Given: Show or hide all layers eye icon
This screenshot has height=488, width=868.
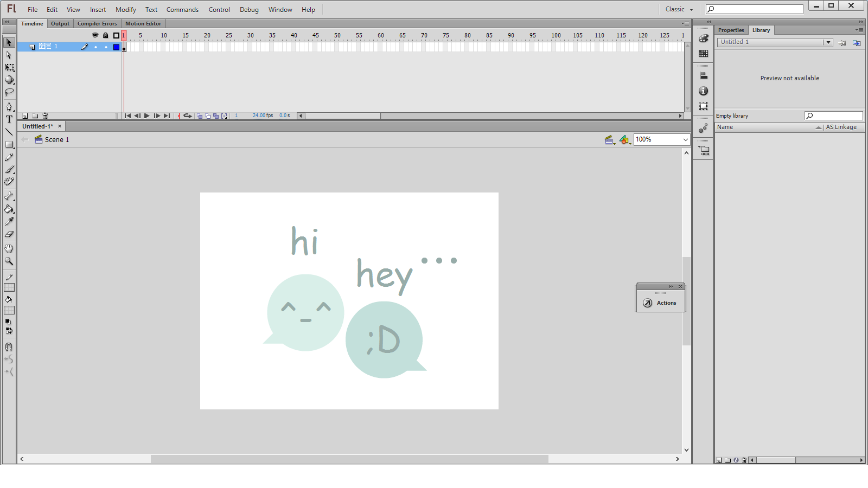Looking at the screenshot, I should pyautogui.click(x=95, y=35).
